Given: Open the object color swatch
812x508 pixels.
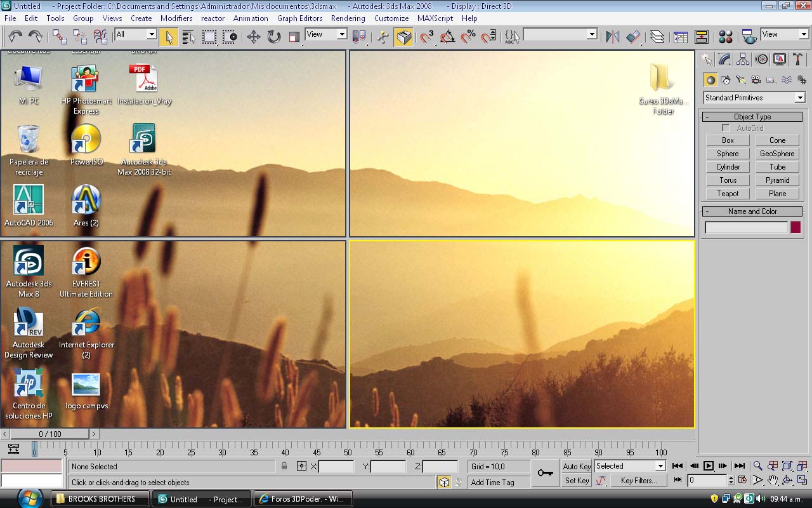Looking at the screenshot, I should point(796,227).
